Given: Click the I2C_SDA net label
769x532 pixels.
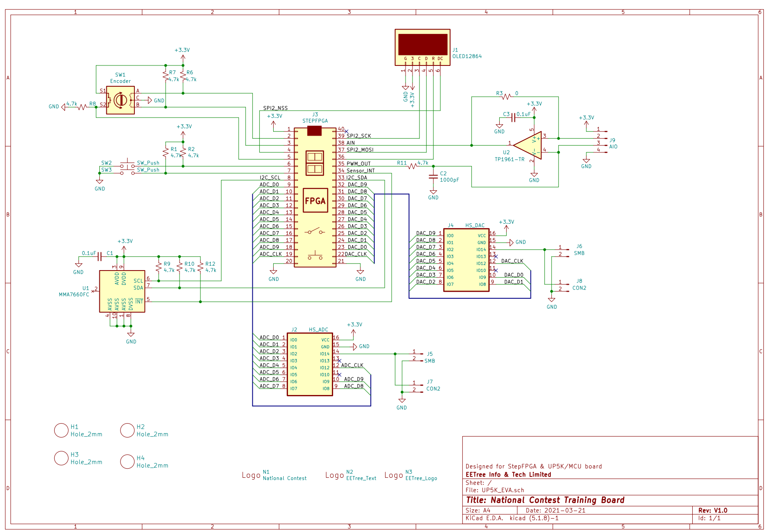Looking at the screenshot, I should point(357,178).
